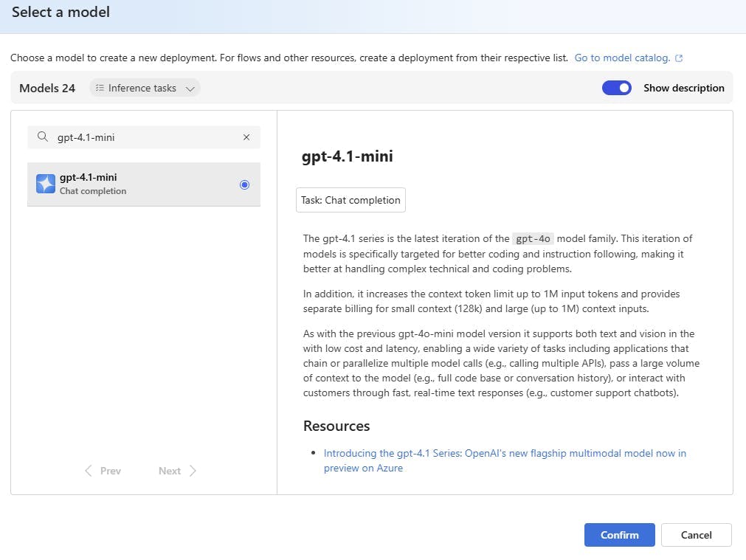Go to the Next page of models
This screenshot has height=560, width=746.
coord(177,471)
